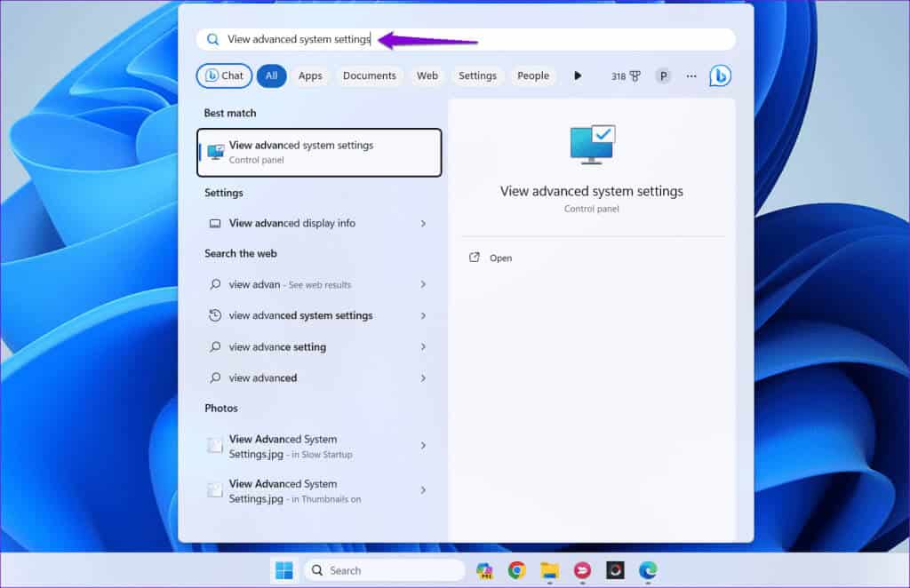The image size is (910, 588).
Task: Click search icon beside 'view advanced' suggestion
Action: [215, 378]
